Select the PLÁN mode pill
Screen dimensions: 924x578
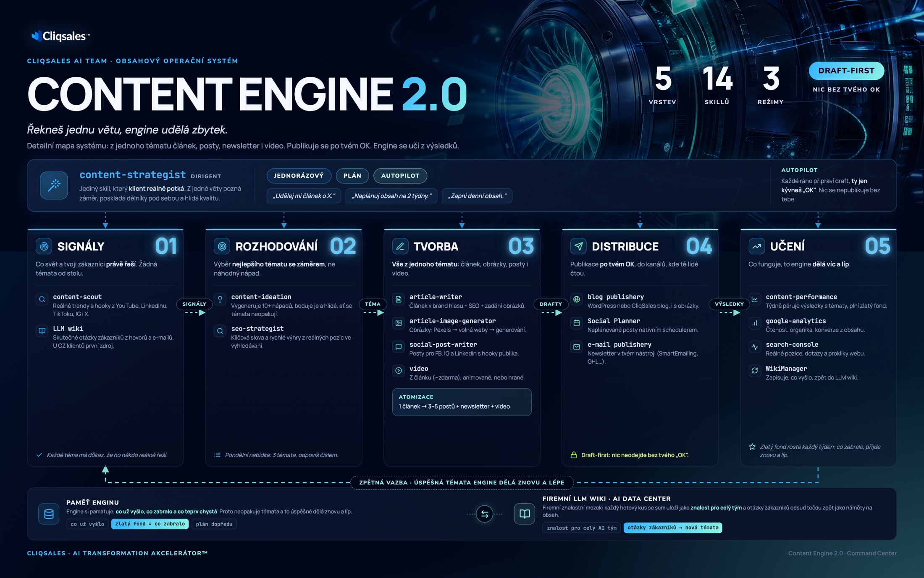coord(352,176)
